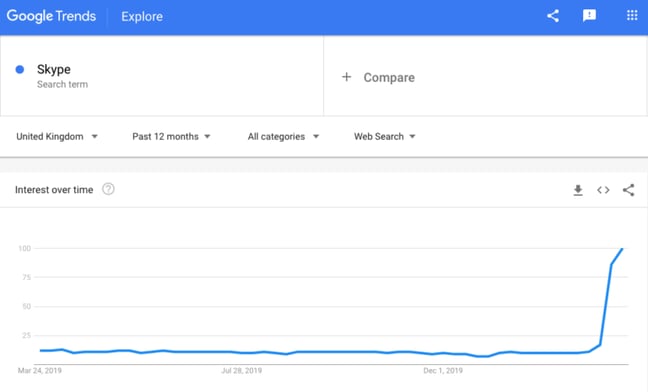The height and width of the screenshot is (392, 648).
Task: Open the Past 12 months time range dropdown
Action: coord(172,137)
